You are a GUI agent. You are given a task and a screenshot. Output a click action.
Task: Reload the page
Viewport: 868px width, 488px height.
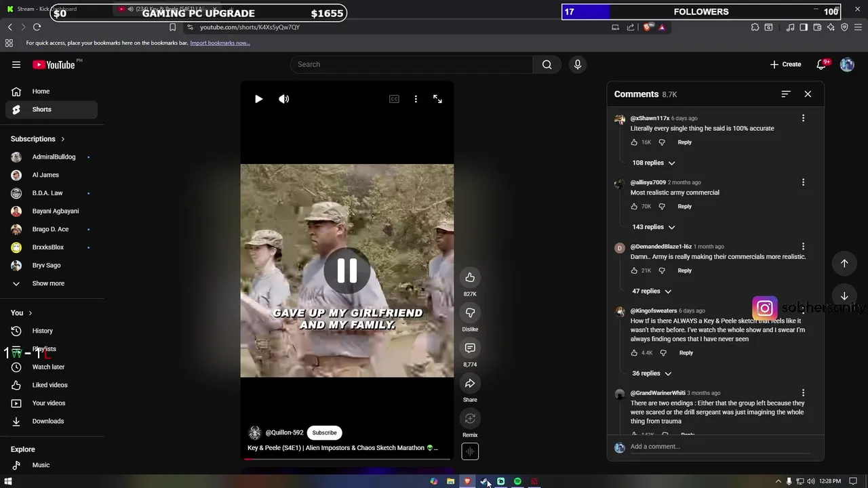click(x=37, y=27)
